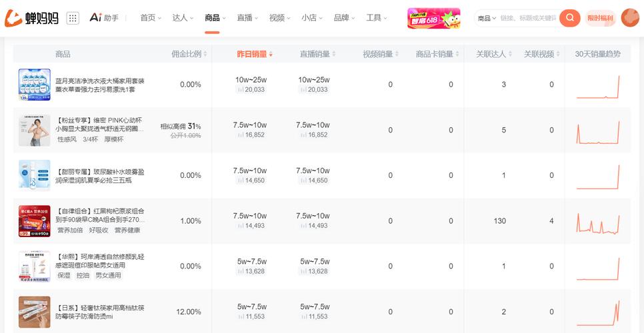The image size is (644, 333).
Task: Switch to the 直播 menu
Action: (247, 18)
